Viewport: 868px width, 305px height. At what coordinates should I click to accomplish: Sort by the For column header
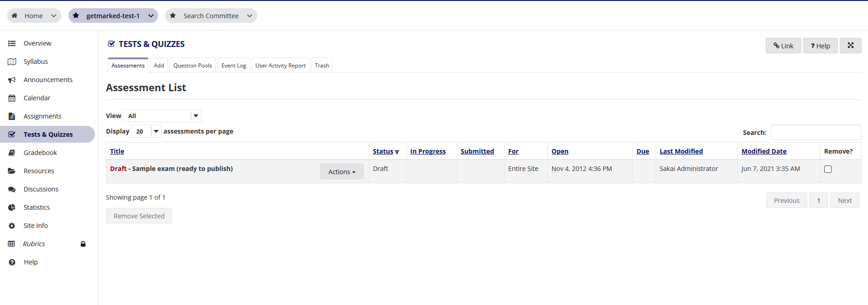coord(513,151)
